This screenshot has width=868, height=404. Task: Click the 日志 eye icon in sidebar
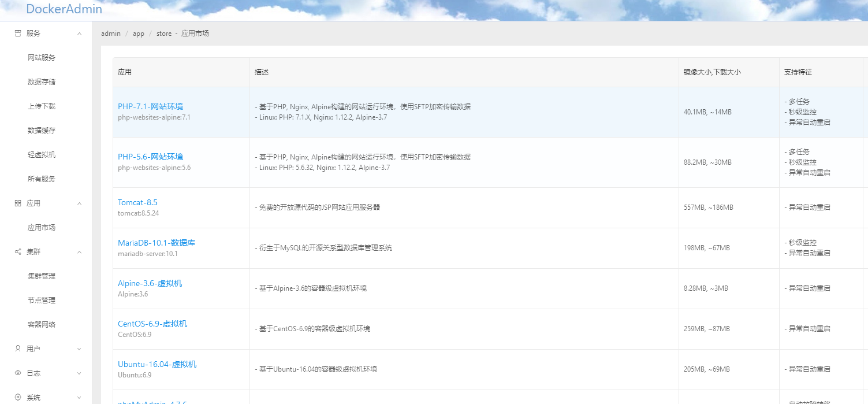point(17,373)
